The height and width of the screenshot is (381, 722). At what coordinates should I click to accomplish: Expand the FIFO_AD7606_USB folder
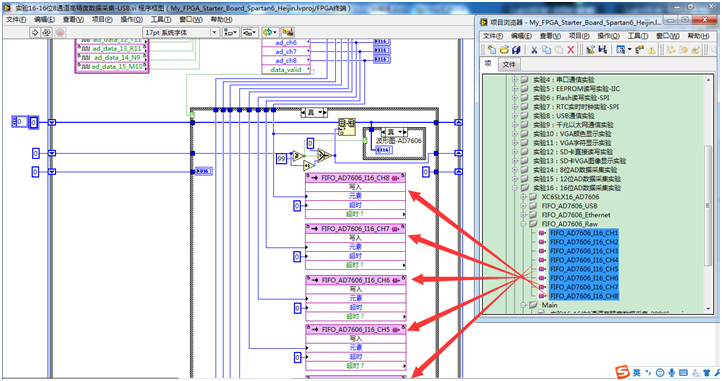click(x=523, y=206)
